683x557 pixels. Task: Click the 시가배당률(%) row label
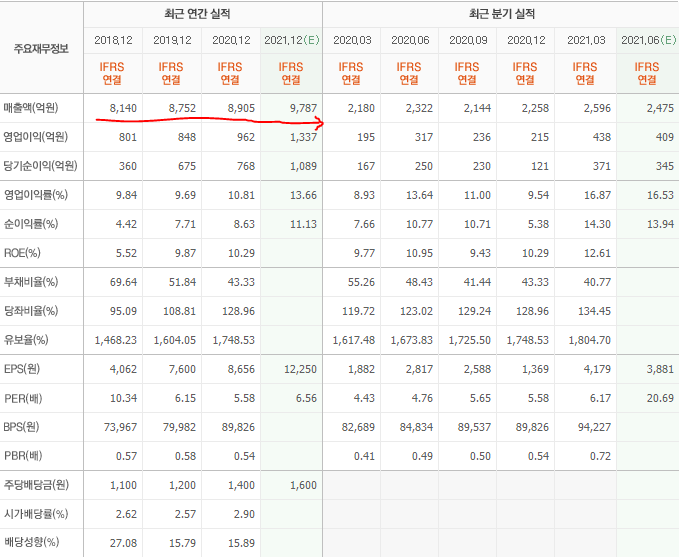36,514
